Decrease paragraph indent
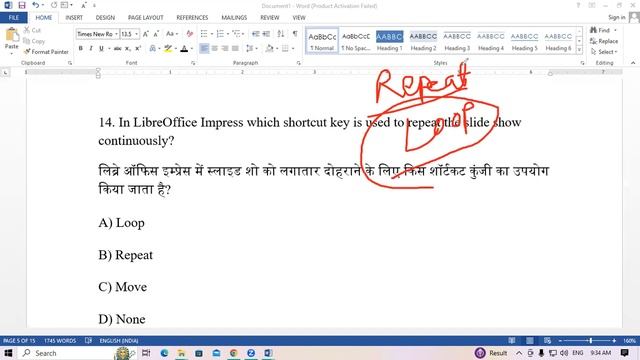This screenshot has width=640, height=360. click(256, 34)
